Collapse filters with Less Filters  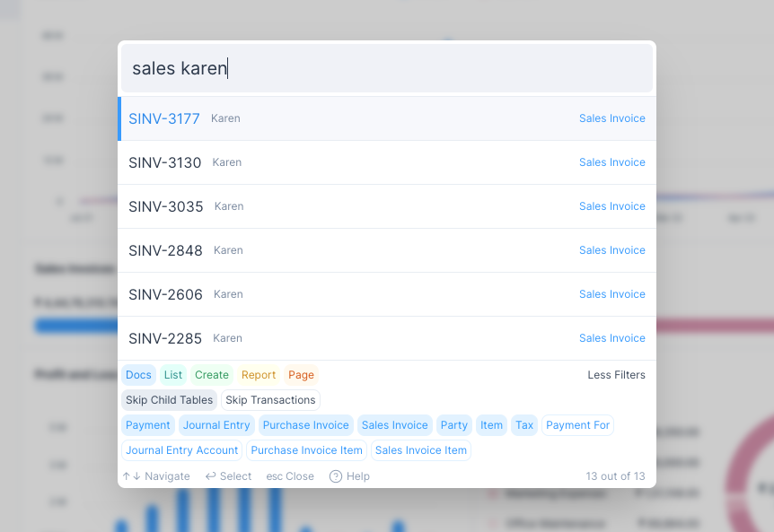pos(616,375)
